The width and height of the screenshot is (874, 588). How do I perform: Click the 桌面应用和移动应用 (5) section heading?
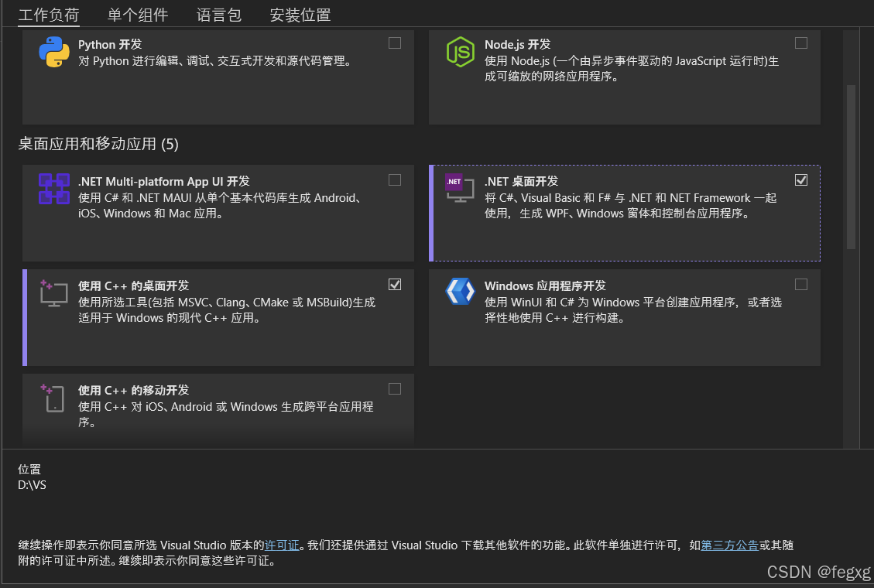coord(98,144)
